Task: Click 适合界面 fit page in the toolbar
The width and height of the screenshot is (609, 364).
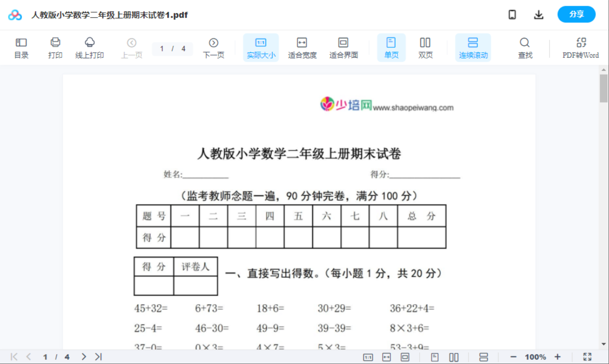Action: click(343, 47)
